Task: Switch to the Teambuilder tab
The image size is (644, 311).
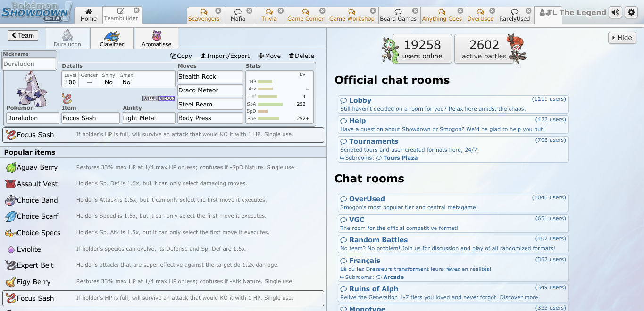Action: coord(121,15)
